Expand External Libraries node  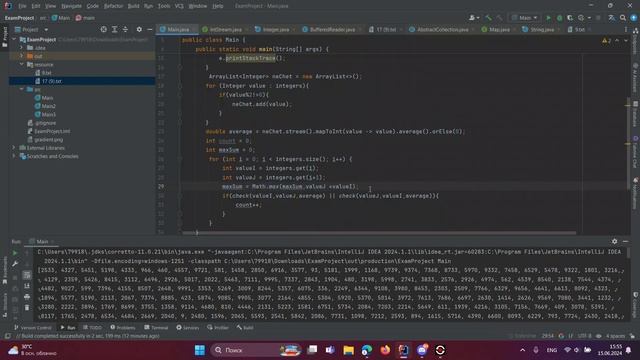[14, 148]
